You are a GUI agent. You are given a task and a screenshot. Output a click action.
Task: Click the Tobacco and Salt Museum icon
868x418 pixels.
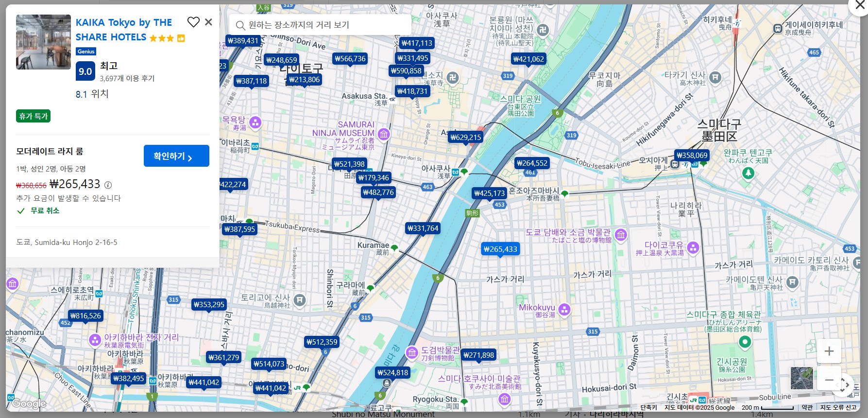(621, 235)
